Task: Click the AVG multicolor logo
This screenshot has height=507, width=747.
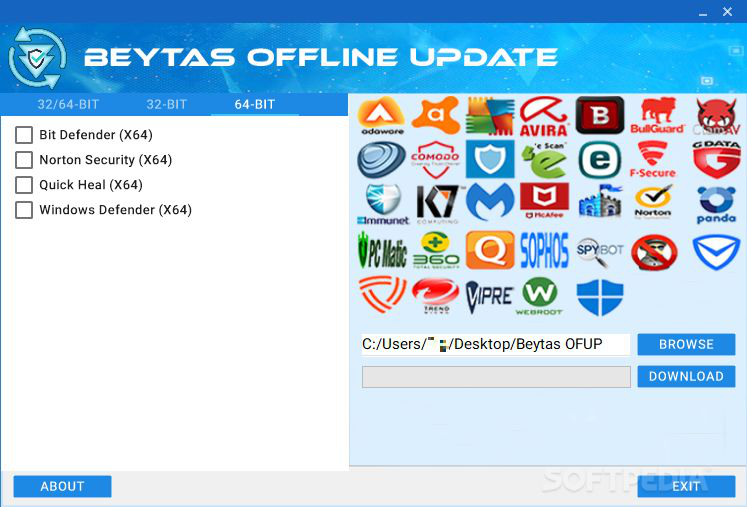Action: pos(490,116)
